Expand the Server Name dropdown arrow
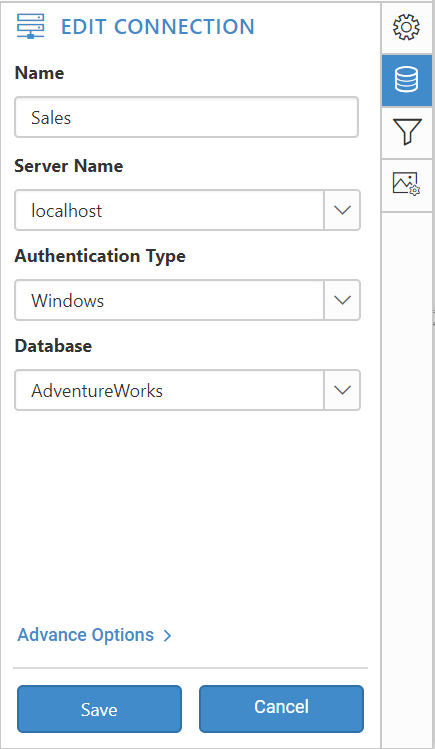 point(342,210)
